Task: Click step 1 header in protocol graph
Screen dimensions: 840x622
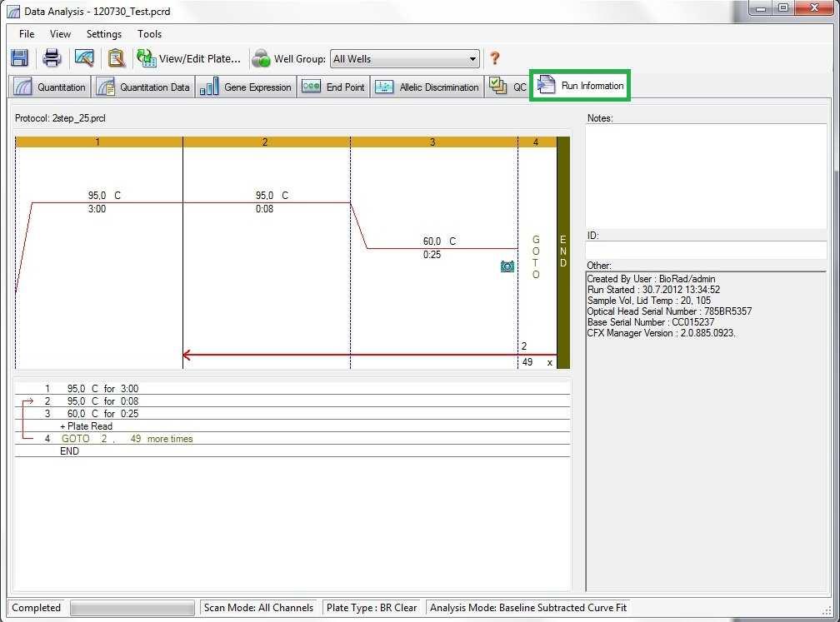Action: tap(98, 142)
